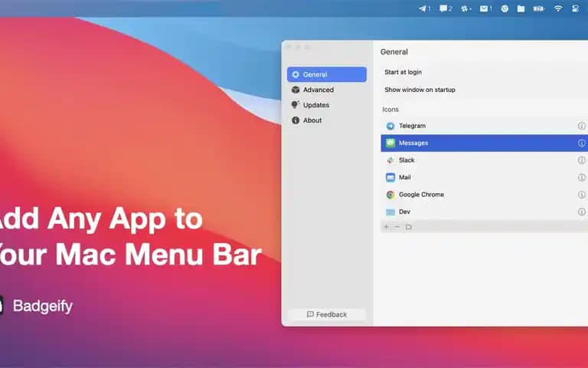The height and width of the screenshot is (368, 588).
Task: Click Telegram icon in the menu bar
Action: tap(424, 8)
